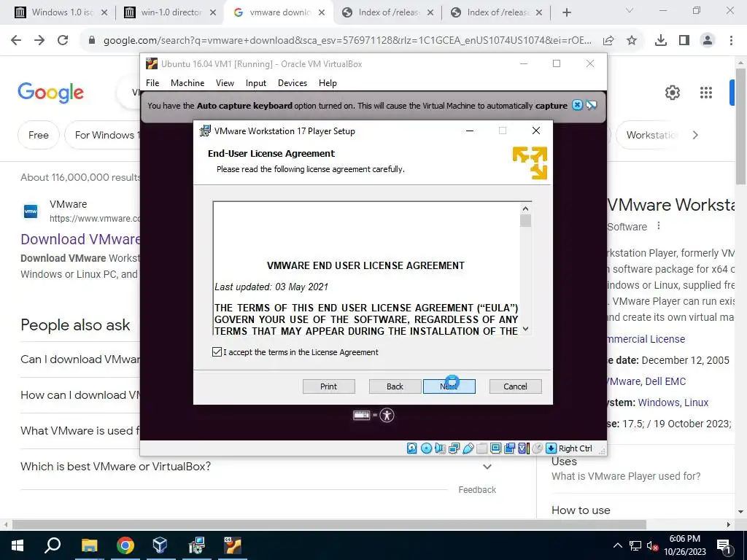This screenshot has height=560, width=747.
Task: Open Google settings gear
Action: (x=672, y=93)
